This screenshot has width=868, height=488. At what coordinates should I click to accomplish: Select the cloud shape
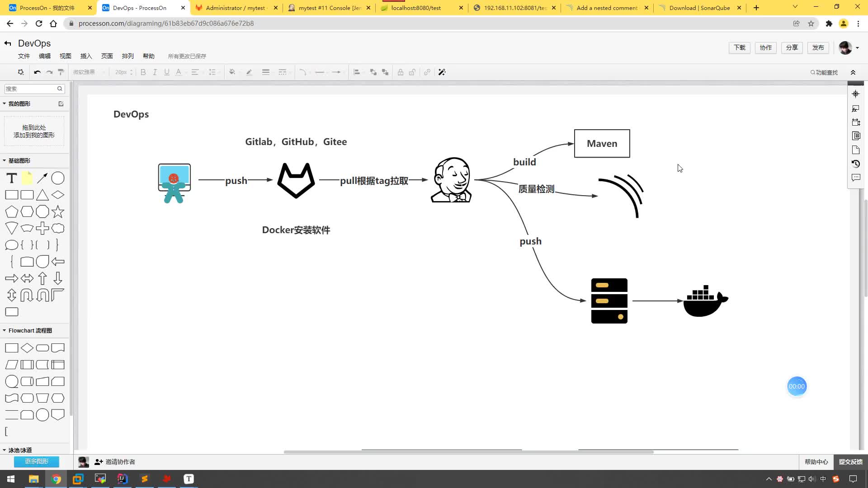pos(58,228)
